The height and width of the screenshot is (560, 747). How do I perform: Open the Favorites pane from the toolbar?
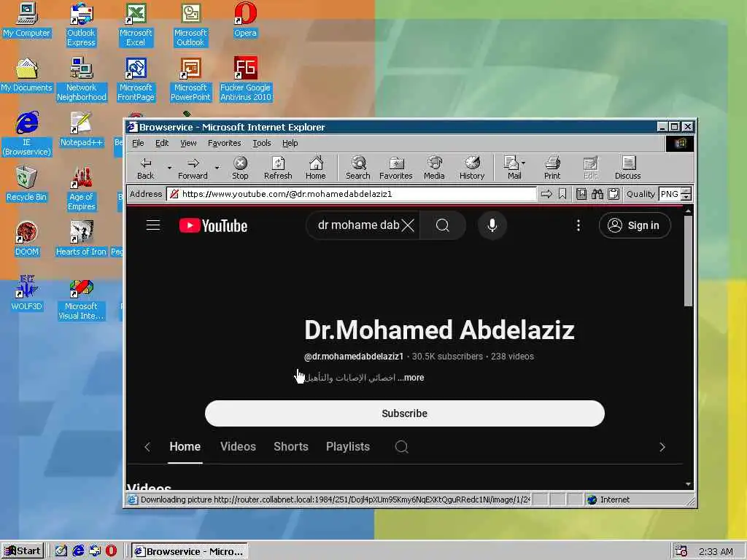pyautogui.click(x=396, y=168)
